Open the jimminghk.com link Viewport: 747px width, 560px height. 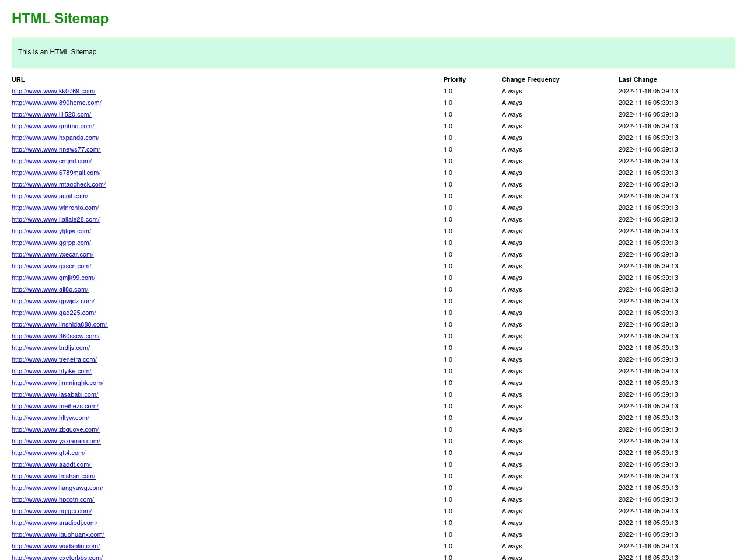coord(58,383)
